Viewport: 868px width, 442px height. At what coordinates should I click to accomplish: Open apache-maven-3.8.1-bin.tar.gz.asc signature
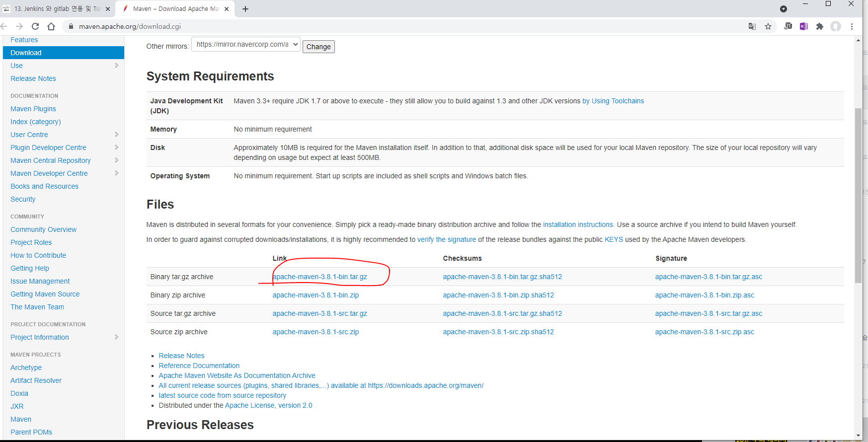click(709, 277)
